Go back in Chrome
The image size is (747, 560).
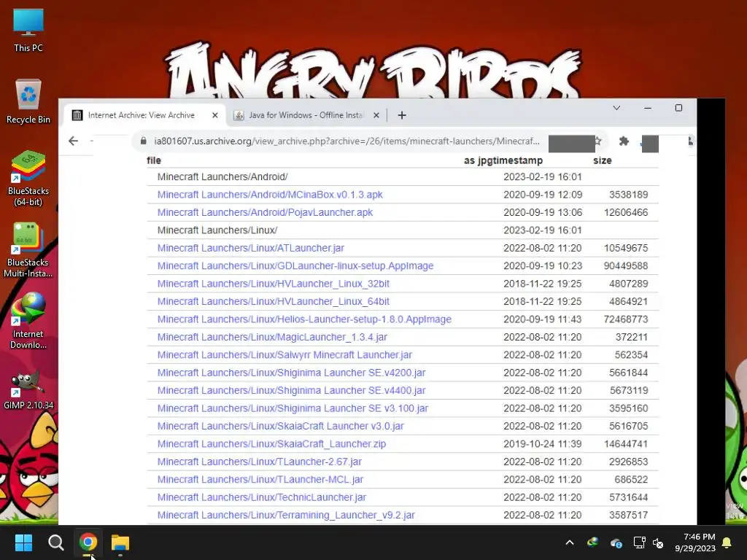coord(74,141)
